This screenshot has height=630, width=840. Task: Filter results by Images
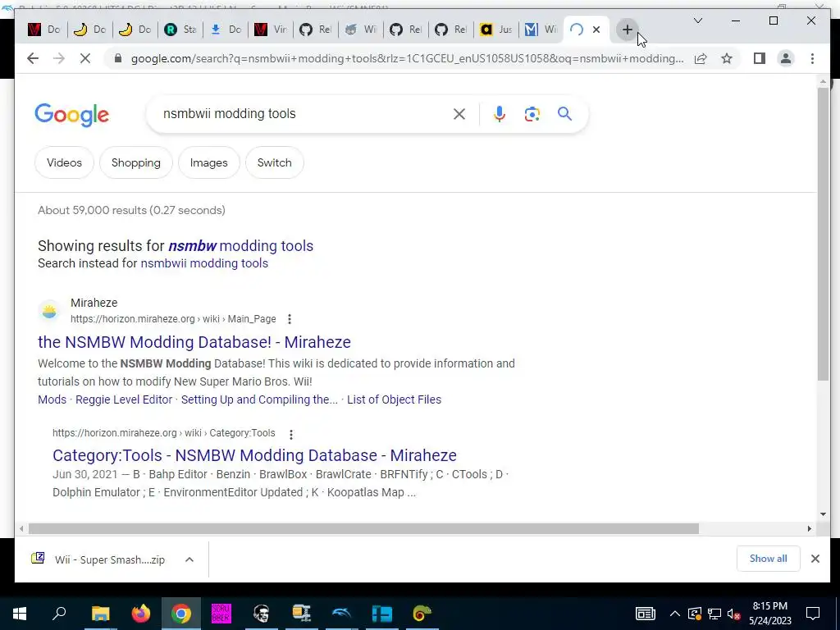209,162
